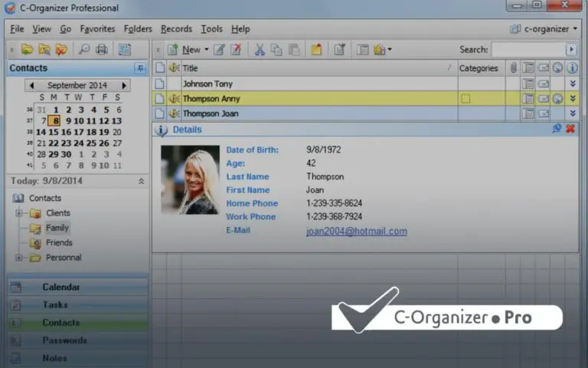Image resolution: width=588 pixels, height=368 pixels.
Task: Expand details chevron for Johnson Tony
Action: (573, 84)
